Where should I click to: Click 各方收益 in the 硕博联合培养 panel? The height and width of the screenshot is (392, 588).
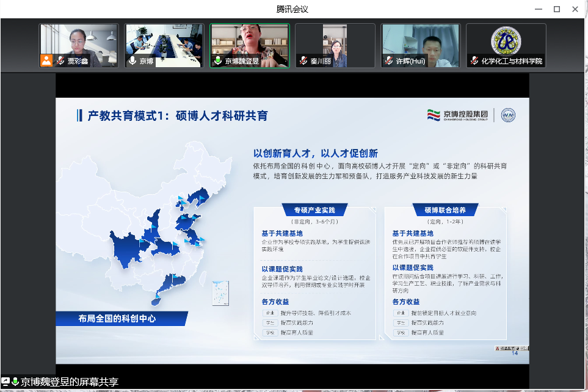(x=406, y=302)
